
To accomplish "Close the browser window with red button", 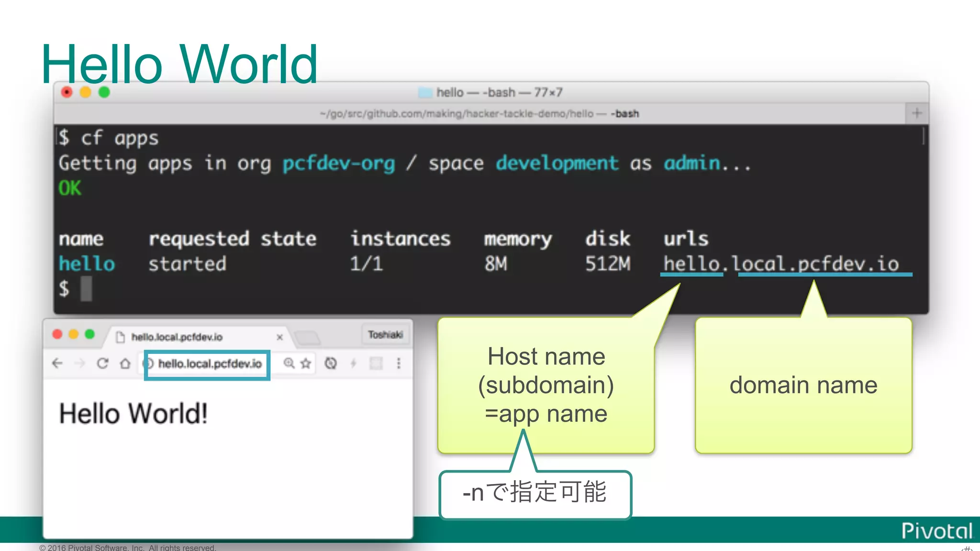I will (57, 334).
